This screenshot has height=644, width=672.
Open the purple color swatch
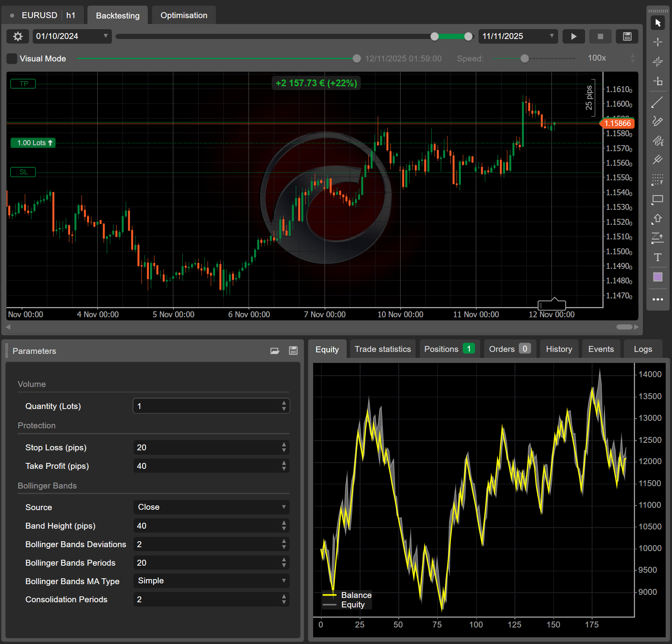coord(657,277)
